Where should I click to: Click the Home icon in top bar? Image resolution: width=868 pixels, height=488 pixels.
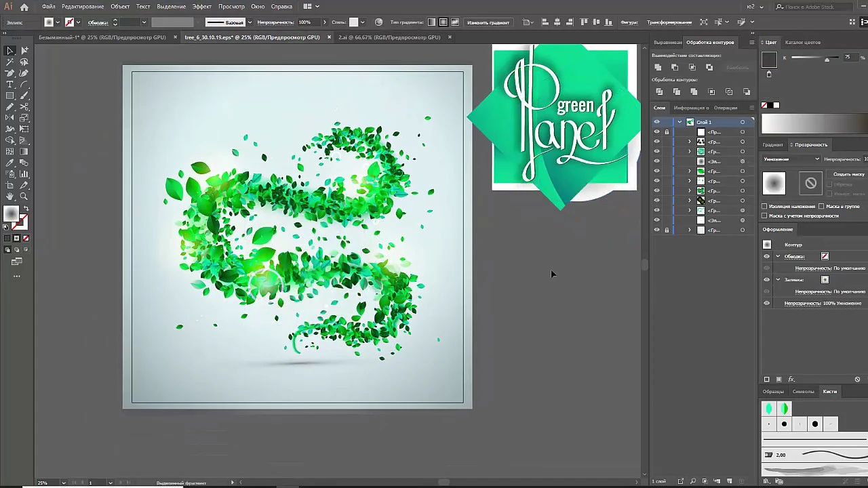coord(24,7)
